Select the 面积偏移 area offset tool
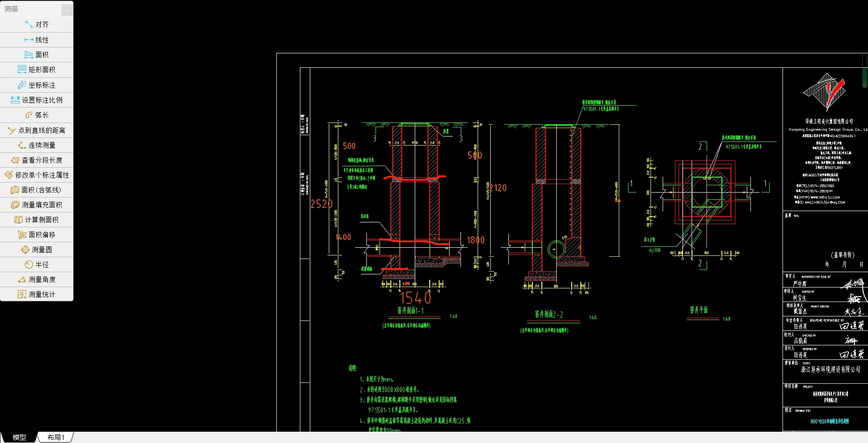 pyautogui.click(x=37, y=235)
